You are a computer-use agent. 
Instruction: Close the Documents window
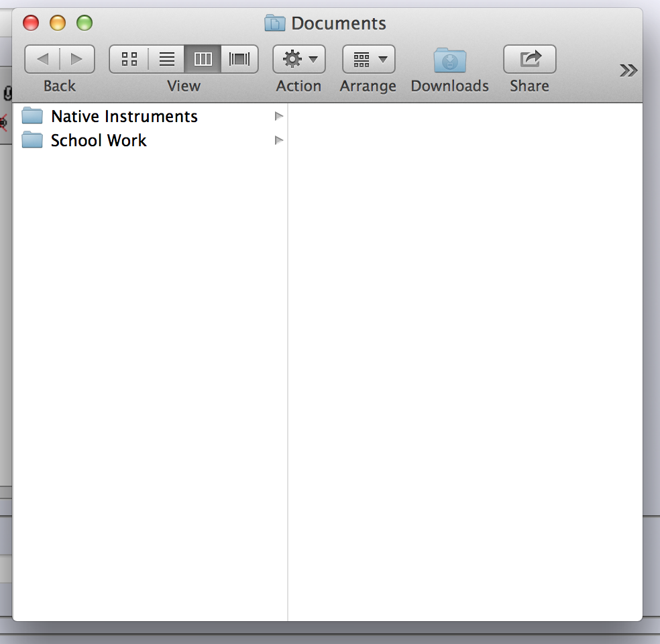tap(31, 23)
